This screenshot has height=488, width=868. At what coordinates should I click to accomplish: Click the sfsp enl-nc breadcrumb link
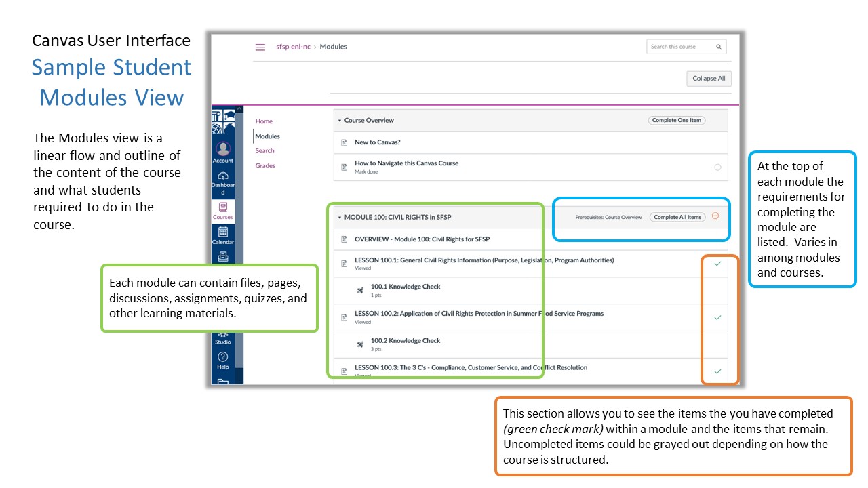pyautogui.click(x=293, y=47)
